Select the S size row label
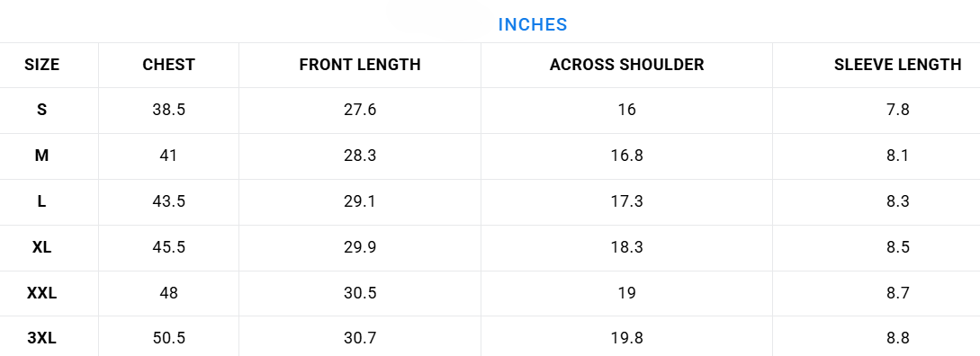This screenshot has height=356, width=980. coord(42,110)
